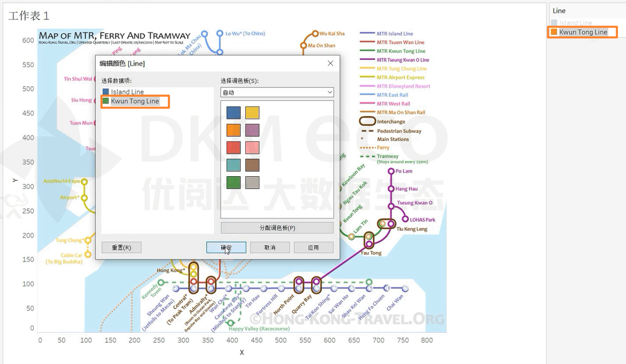
Task: Select the teal palette color swatch
Action: tap(234, 165)
